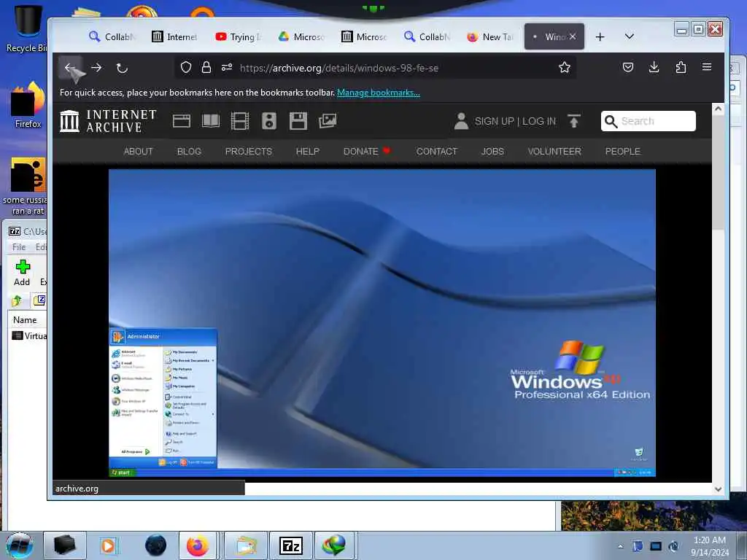Screen dimensions: 747x560
Task: Open Audio speaker icon on Internet Archive
Action: [269, 121]
